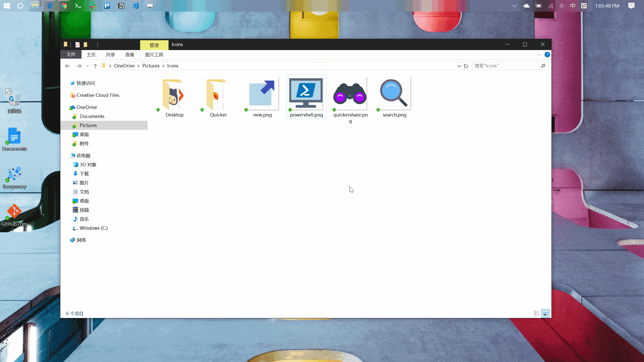Refresh the Icons folder view

point(466,66)
